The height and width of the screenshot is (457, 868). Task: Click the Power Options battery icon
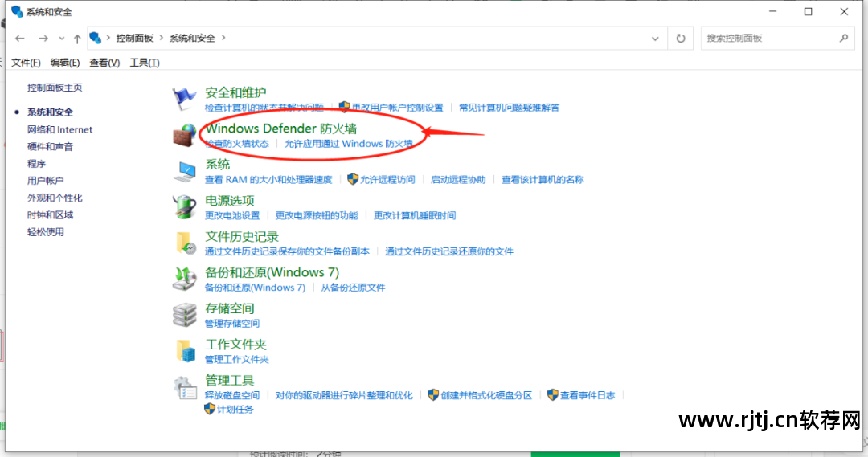coord(184,207)
